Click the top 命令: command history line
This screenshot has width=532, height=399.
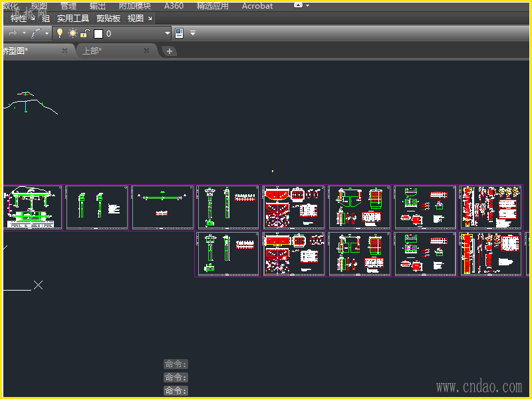(176, 364)
